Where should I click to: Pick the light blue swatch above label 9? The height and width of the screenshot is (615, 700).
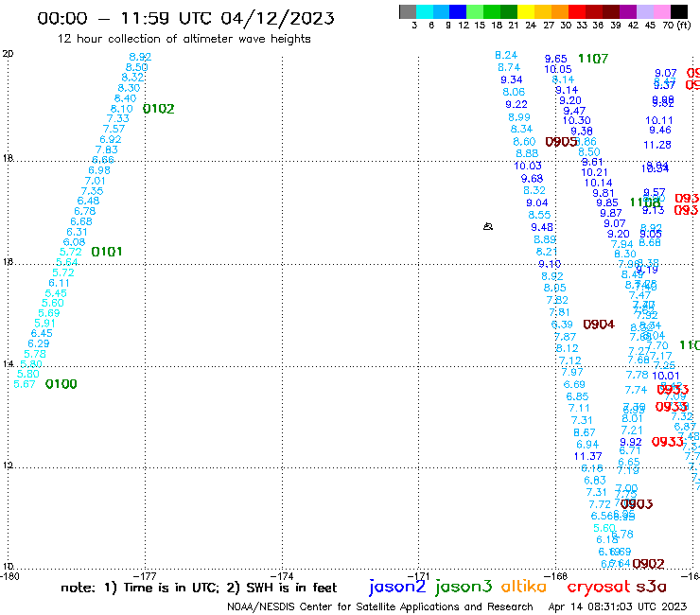tap(442, 11)
